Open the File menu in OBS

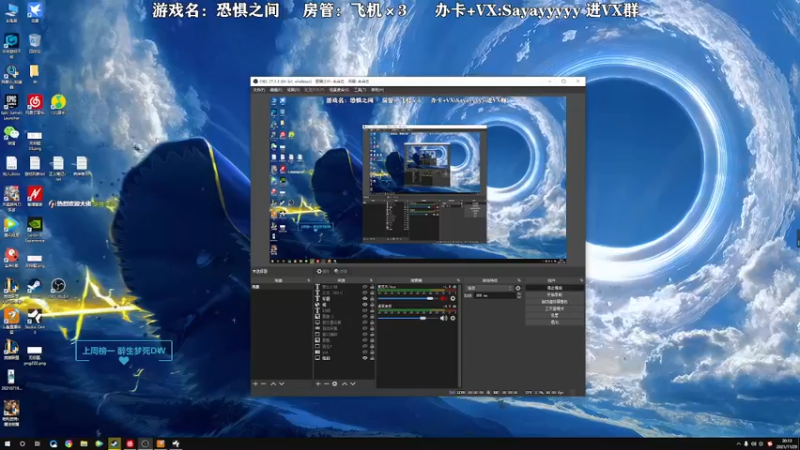pyautogui.click(x=259, y=90)
